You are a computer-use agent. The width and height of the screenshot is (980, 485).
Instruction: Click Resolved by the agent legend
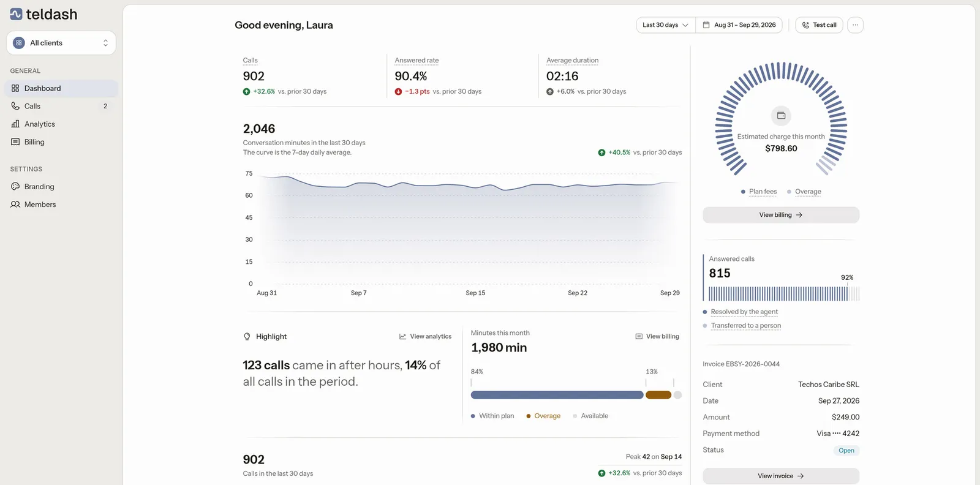741,312
